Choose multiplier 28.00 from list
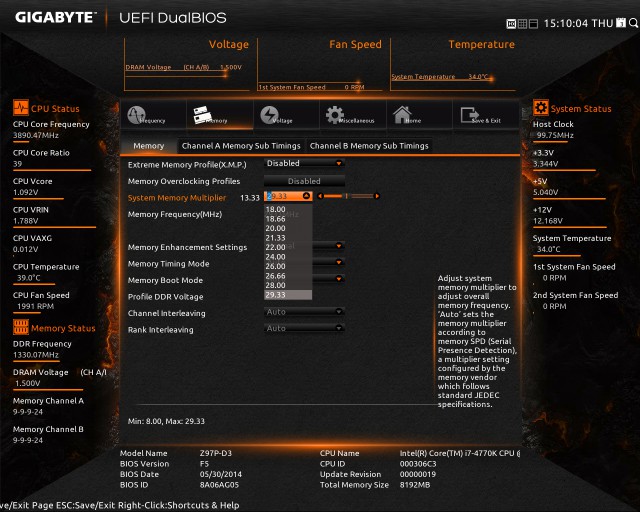This screenshot has height=512, width=640. coord(288,285)
